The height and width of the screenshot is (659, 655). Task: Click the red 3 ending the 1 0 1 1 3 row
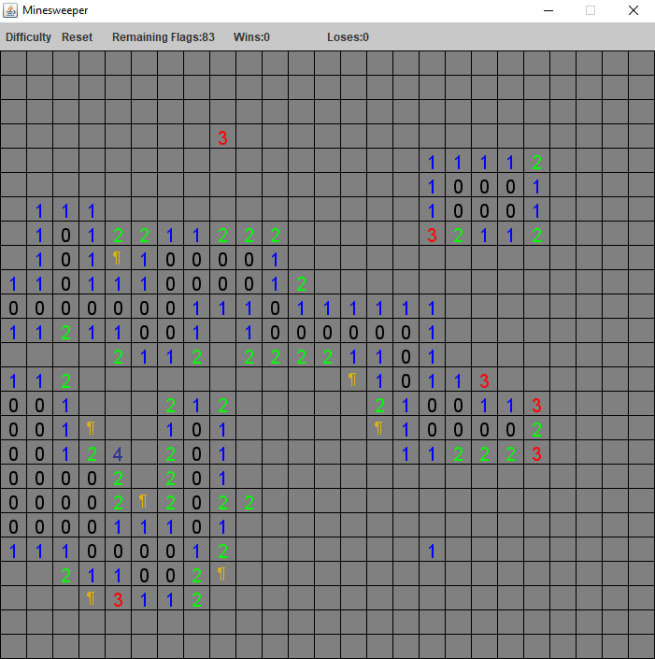[x=484, y=381]
